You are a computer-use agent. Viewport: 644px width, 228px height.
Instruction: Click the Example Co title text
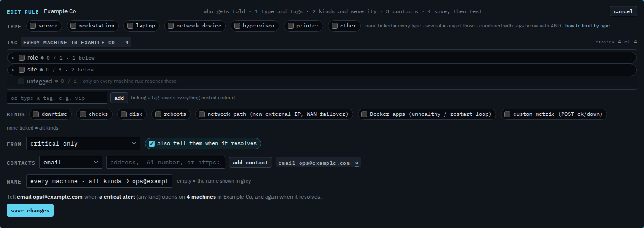60,11
